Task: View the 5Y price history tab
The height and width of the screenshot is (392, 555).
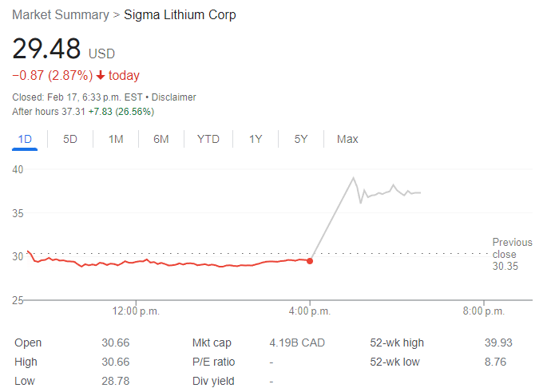Action: pos(301,139)
